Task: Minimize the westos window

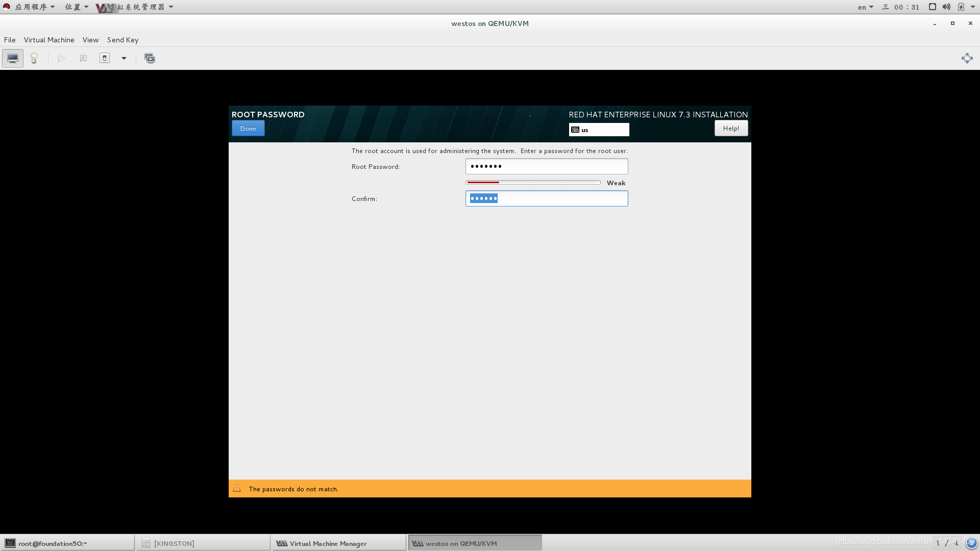Action: coord(935,23)
